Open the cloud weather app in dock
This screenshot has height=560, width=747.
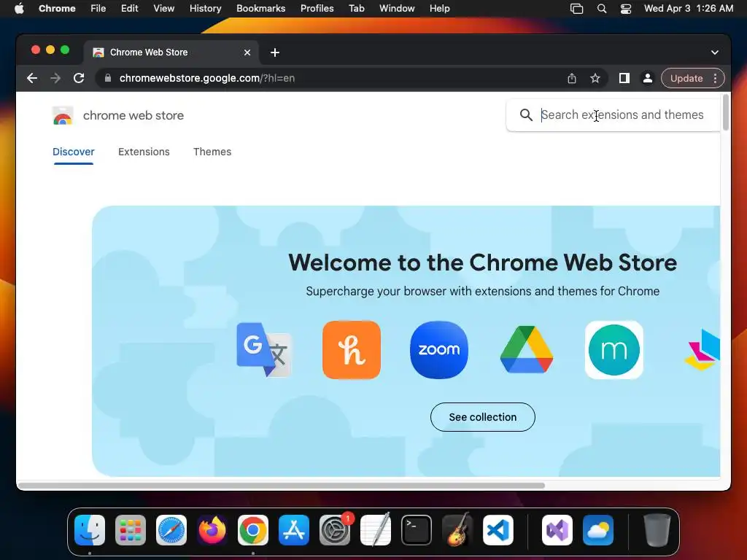pyautogui.click(x=598, y=530)
